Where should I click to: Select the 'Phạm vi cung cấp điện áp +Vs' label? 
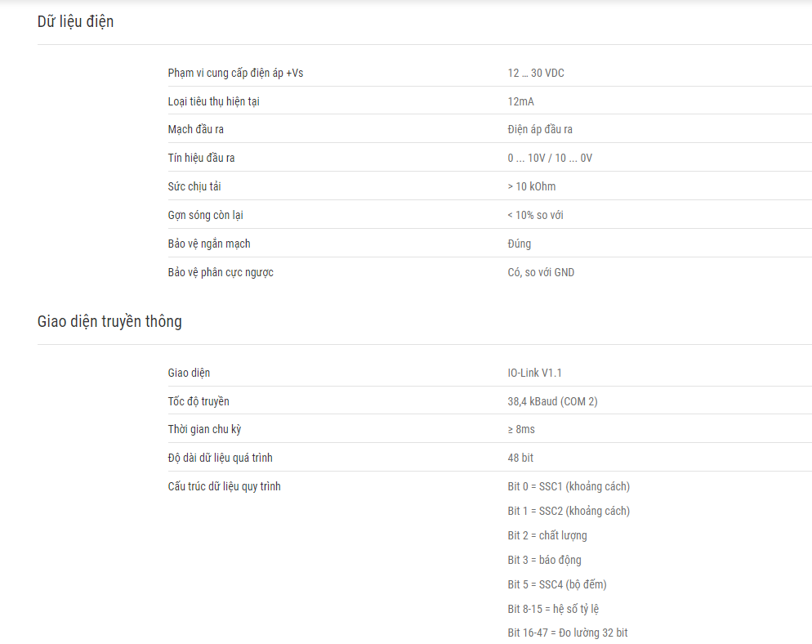235,73
